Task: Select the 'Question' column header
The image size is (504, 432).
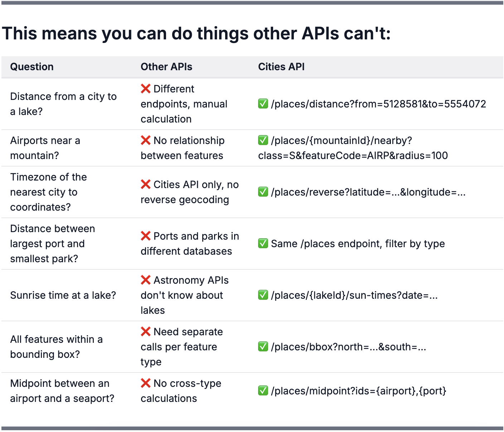Action: click(x=32, y=67)
